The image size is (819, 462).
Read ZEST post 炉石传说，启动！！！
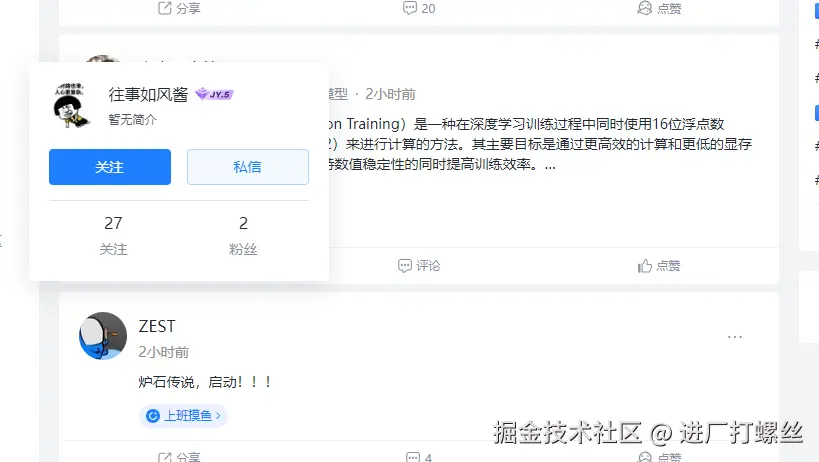pyautogui.click(x=205, y=382)
